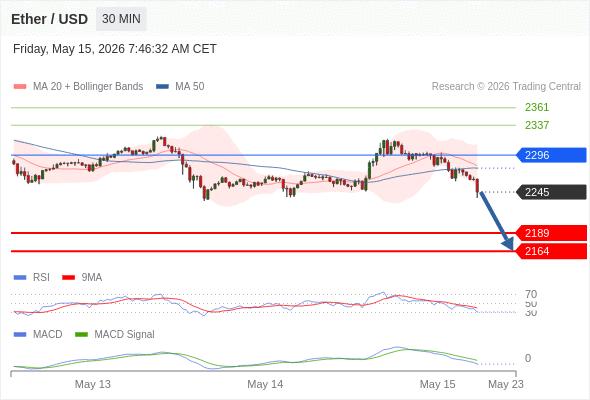This screenshot has width=590, height=400.
Task: Click the blue downward forecast arrow
Action: click(496, 221)
